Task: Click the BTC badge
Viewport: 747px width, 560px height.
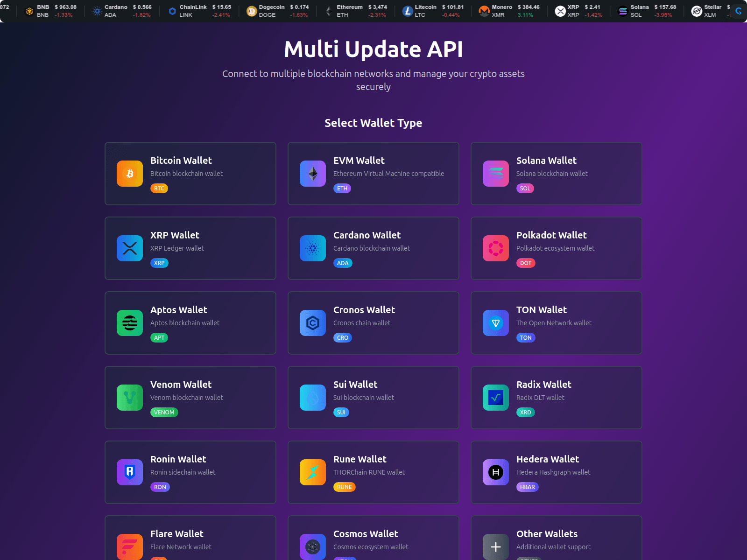Action: tap(159, 189)
